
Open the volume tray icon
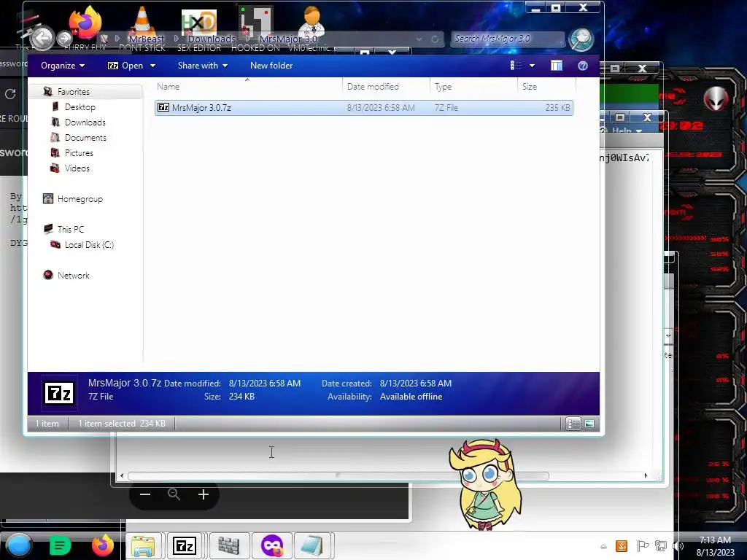[x=678, y=546]
